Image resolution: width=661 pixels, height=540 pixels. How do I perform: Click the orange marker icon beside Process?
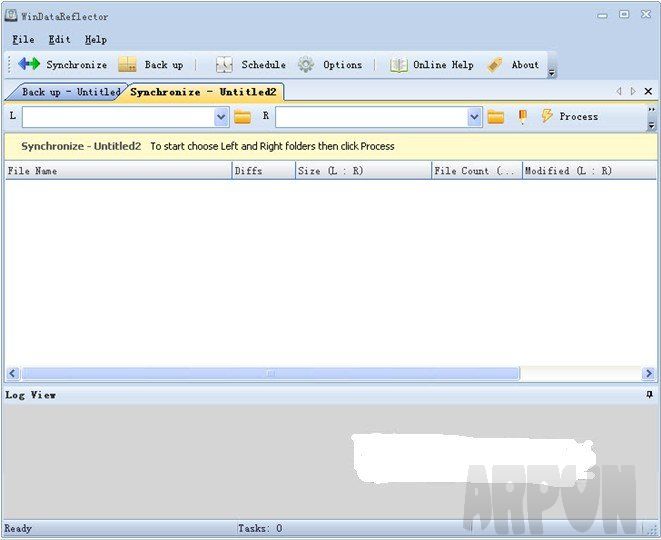(x=522, y=117)
